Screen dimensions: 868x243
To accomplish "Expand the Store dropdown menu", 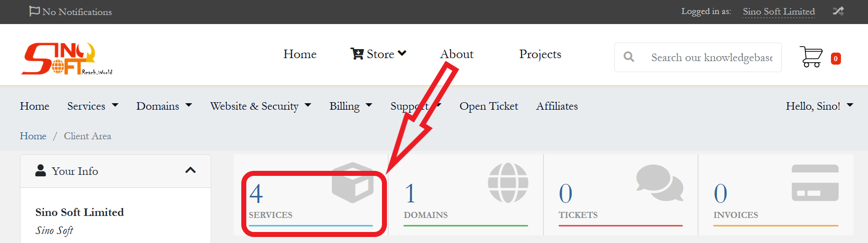I will (378, 54).
